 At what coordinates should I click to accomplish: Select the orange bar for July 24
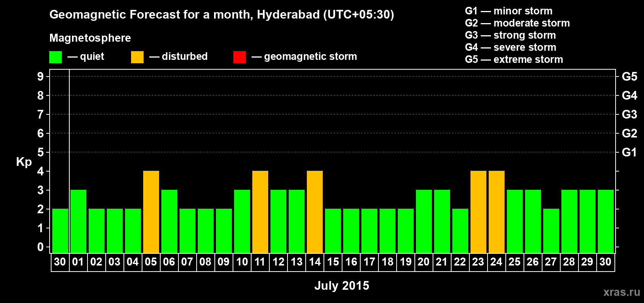pos(497,212)
